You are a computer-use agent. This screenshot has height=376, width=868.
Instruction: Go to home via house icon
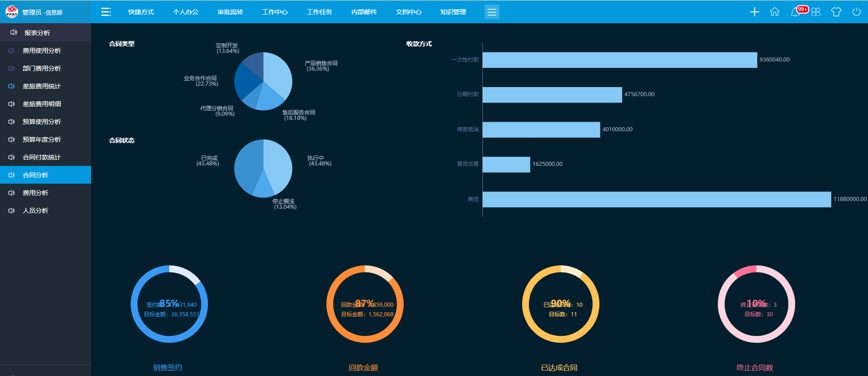click(x=774, y=12)
